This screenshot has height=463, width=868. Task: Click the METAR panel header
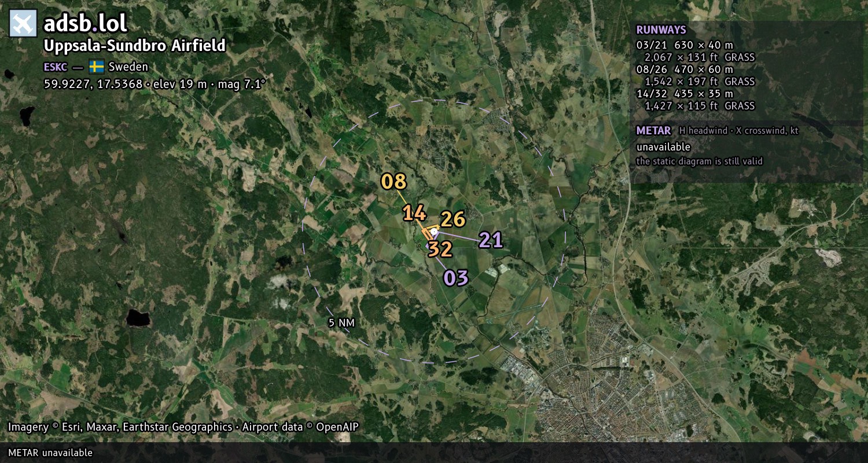click(x=653, y=131)
